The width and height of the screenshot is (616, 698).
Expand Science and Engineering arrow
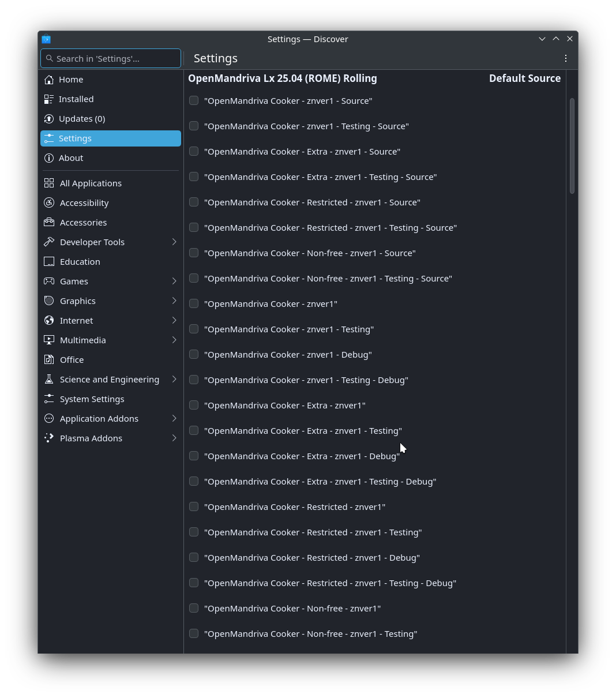pyautogui.click(x=174, y=380)
